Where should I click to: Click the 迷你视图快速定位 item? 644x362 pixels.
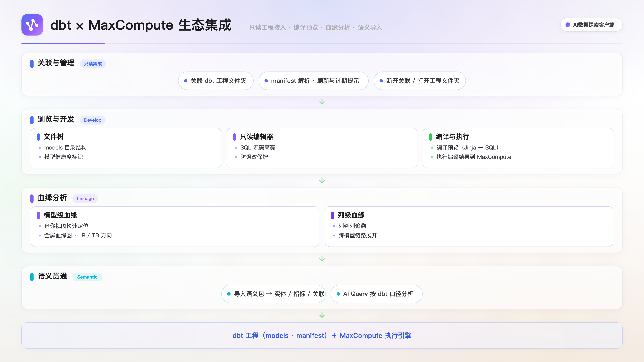66,226
